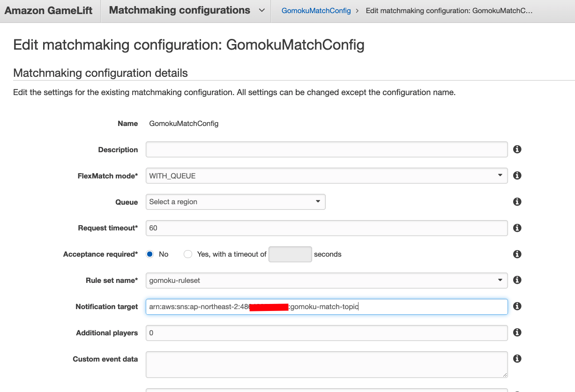Focus the Custom event data text area

327,364
